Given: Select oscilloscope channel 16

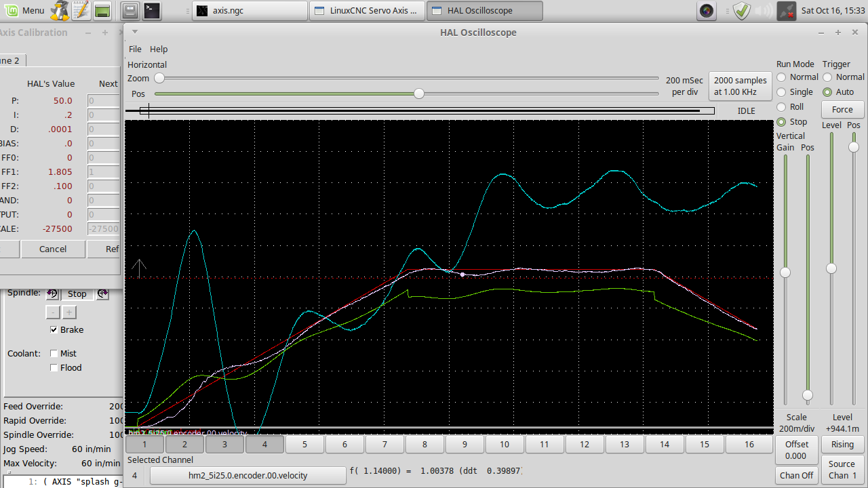Looking at the screenshot, I should tap(749, 445).
